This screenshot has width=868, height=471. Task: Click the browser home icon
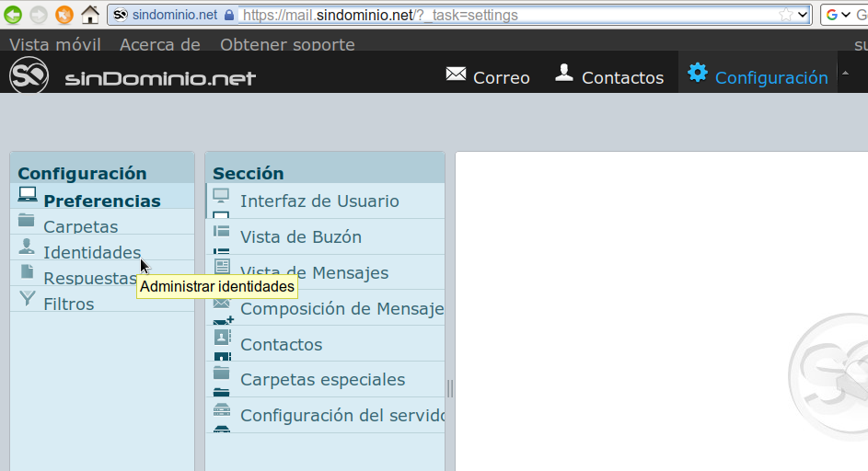coord(89,15)
